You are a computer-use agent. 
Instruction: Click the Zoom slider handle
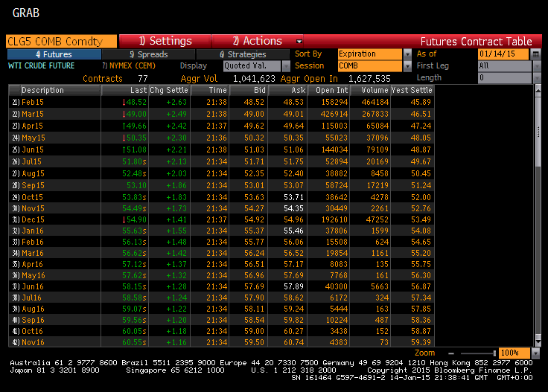(x=494, y=353)
